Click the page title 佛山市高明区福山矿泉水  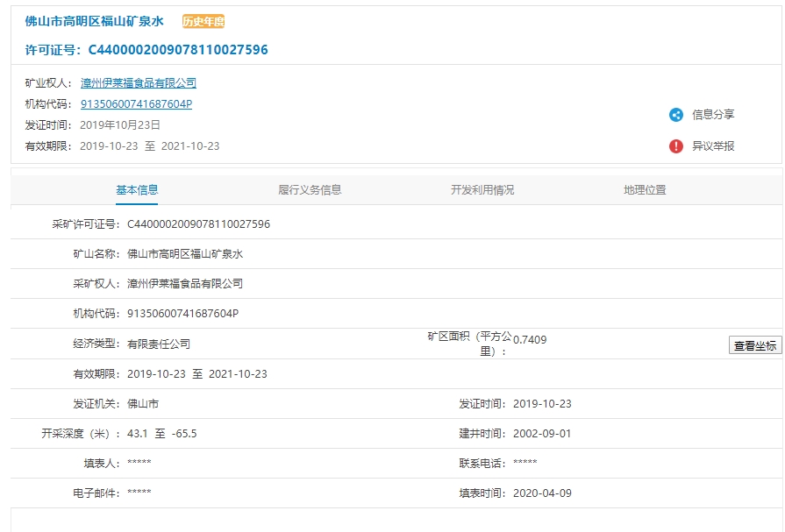point(94,22)
